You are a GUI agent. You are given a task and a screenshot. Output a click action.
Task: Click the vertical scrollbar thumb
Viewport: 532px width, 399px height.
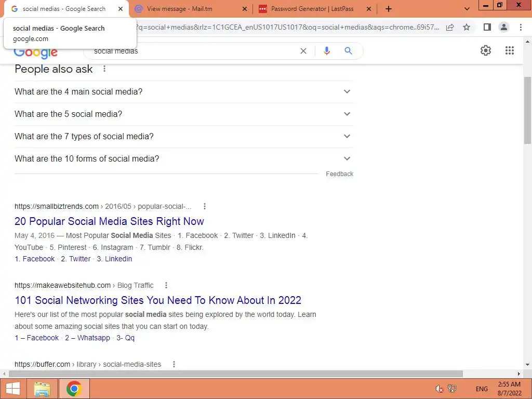(527, 111)
